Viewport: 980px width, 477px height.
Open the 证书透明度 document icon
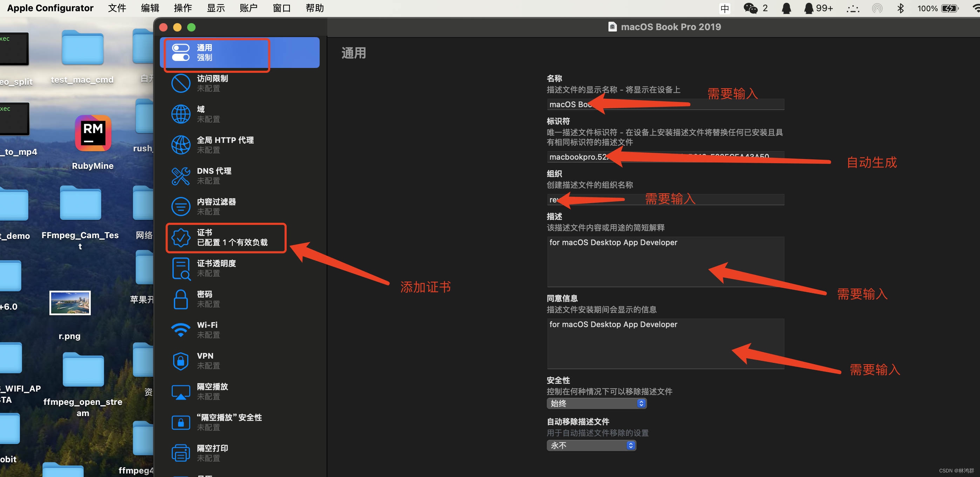coord(181,268)
